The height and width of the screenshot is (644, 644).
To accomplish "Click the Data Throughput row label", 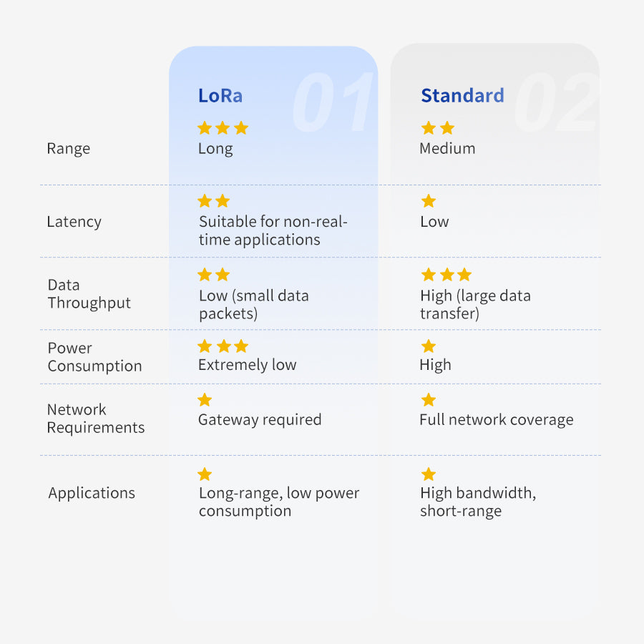I will coord(89,294).
